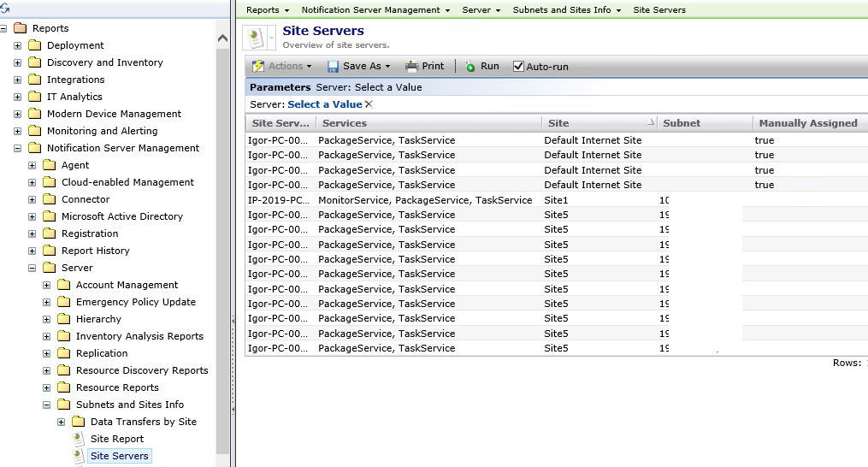Expand Cloud-enabled Management folder
Screen dimensions: 868x467
click(32, 182)
